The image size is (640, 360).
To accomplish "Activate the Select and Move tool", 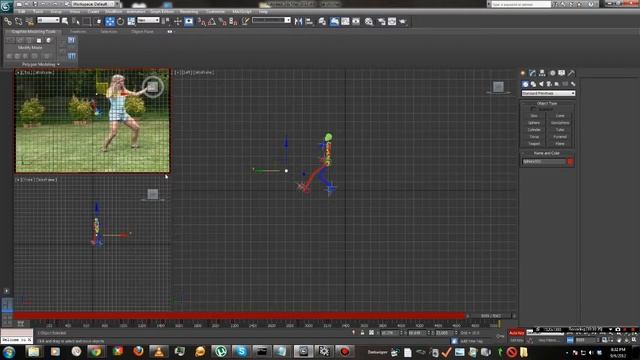I will [109, 21].
